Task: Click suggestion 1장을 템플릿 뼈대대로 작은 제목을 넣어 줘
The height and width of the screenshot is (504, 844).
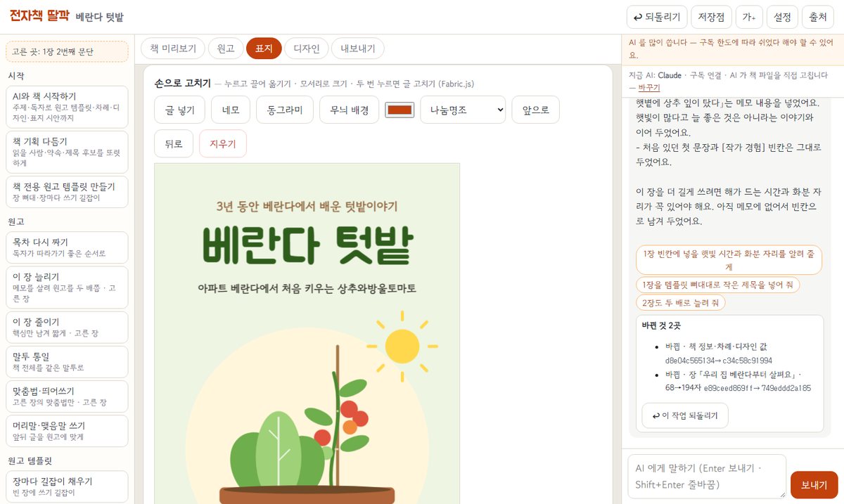Action: pos(717,285)
